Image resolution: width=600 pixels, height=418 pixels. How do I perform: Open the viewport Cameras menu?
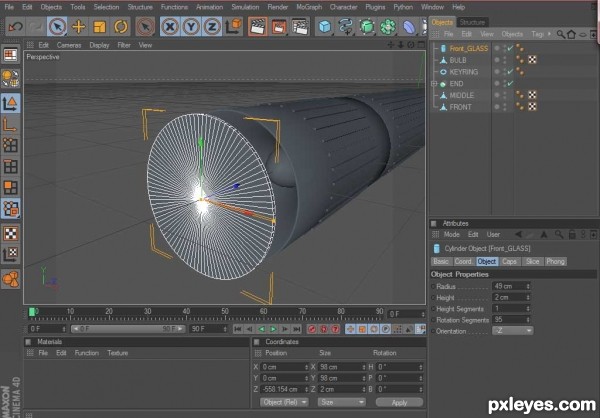tap(69, 45)
